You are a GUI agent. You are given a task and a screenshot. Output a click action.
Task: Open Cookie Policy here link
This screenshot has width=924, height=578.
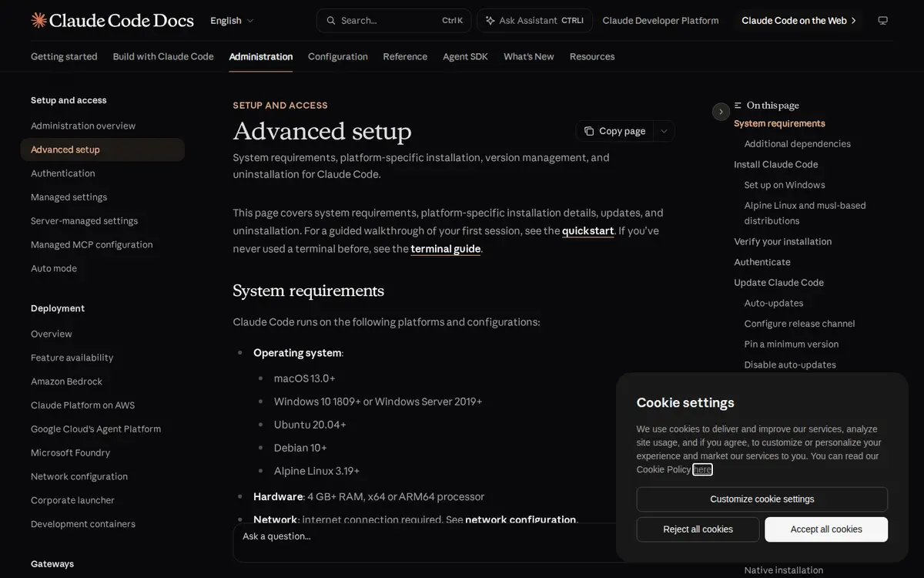click(702, 469)
